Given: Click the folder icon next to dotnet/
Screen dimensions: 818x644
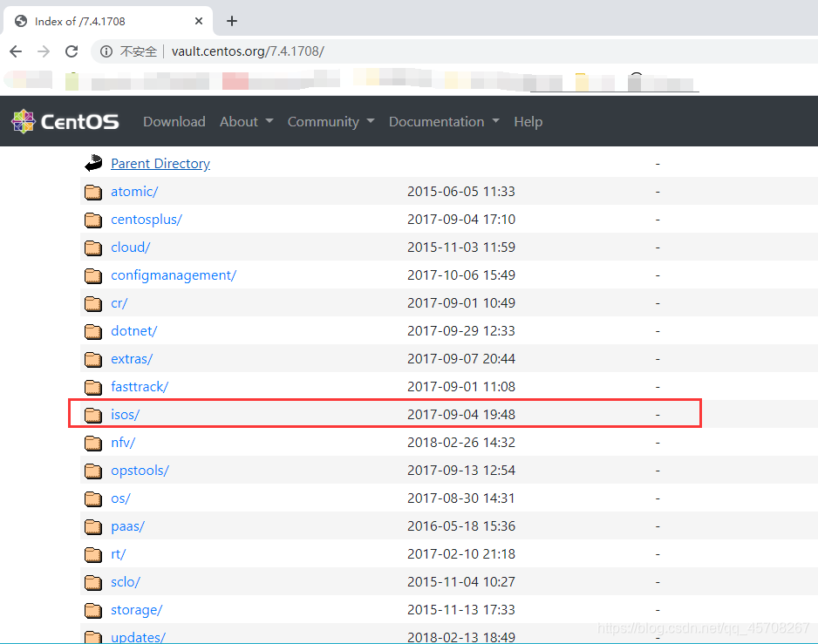Looking at the screenshot, I should point(93,332).
